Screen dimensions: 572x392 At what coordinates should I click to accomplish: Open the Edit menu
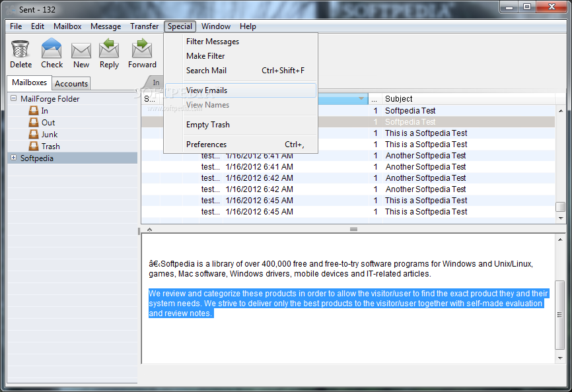click(37, 26)
